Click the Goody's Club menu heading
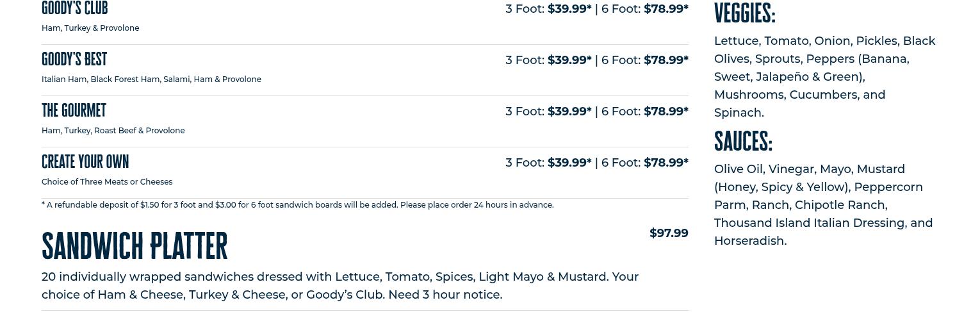The image size is (980, 323). pos(74,9)
